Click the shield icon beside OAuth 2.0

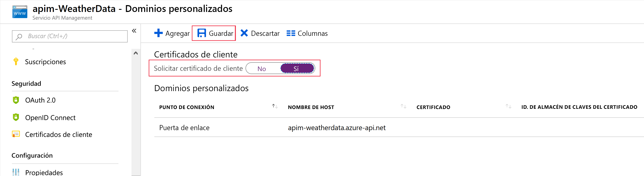coord(16,100)
